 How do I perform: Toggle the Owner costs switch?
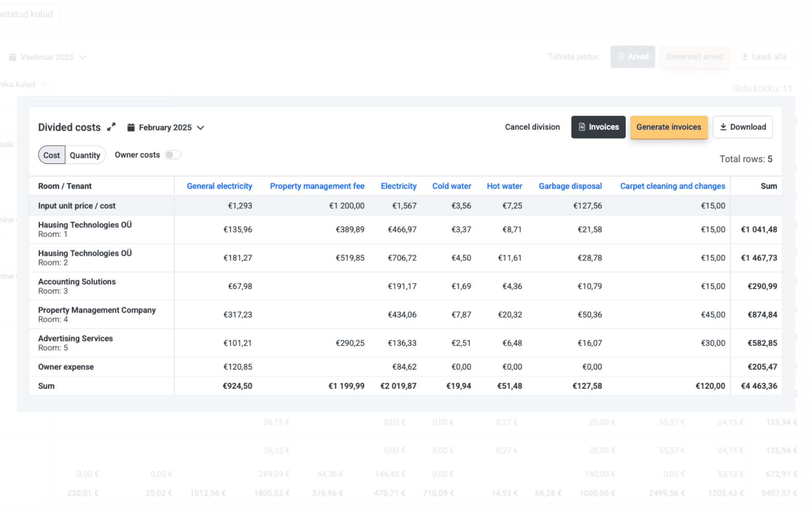coord(173,155)
